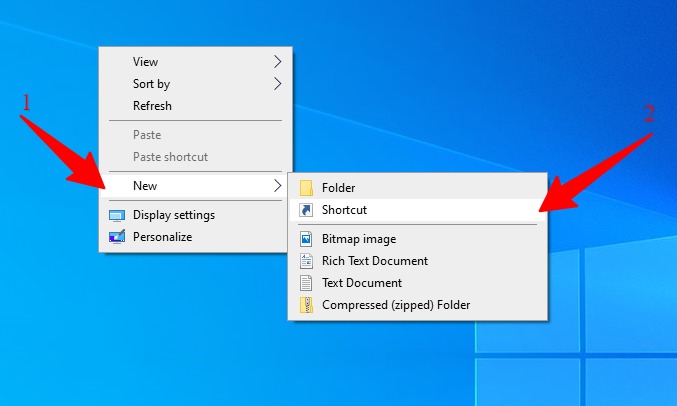Image resolution: width=677 pixels, height=406 pixels.
Task: Create a new Text Document
Action: click(418, 283)
